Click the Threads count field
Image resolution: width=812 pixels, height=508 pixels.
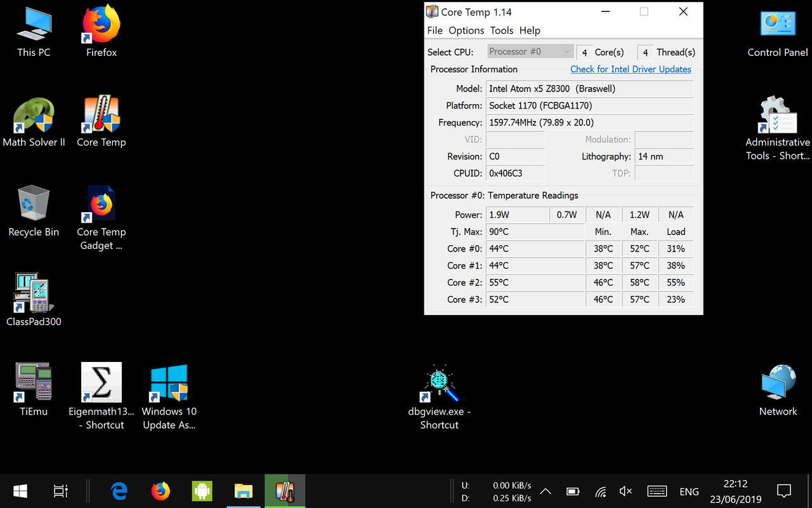pos(645,52)
